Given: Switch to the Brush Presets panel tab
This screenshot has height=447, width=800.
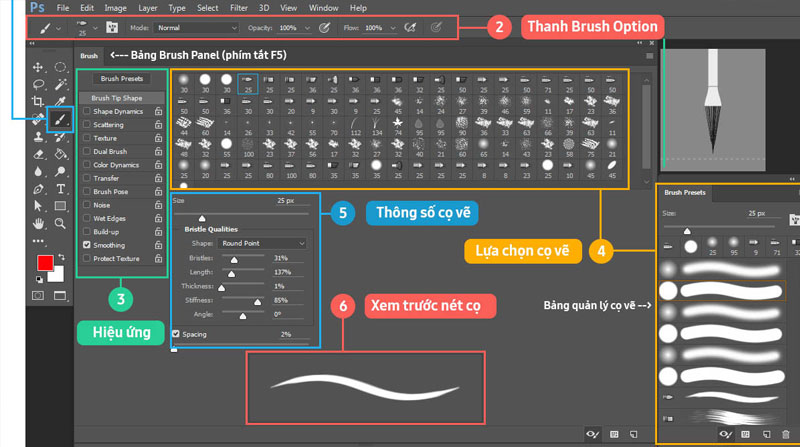Looking at the screenshot, I should tap(685, 192).
